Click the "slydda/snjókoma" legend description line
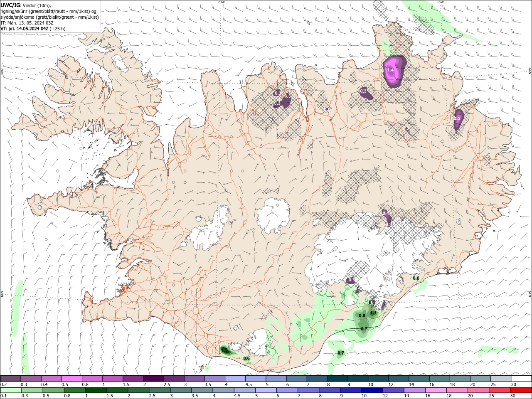Viewport: 532px width, 399px height. tap(50, 17)
